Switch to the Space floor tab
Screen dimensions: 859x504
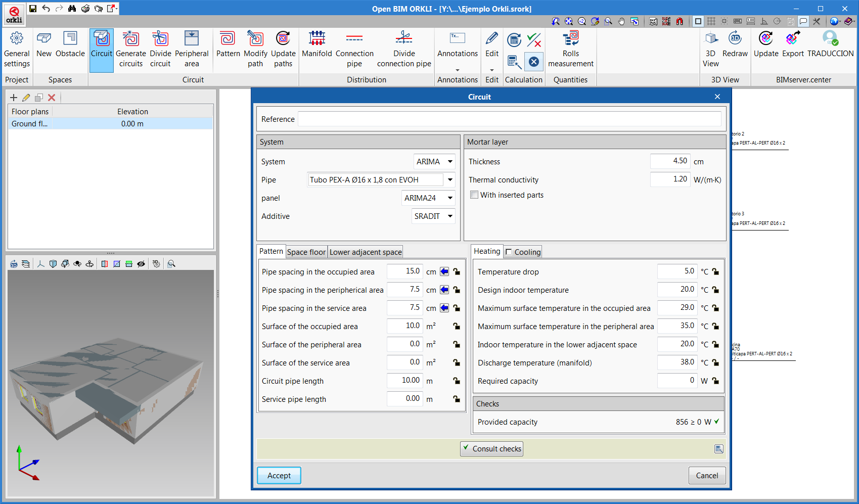tap(306, 252)
